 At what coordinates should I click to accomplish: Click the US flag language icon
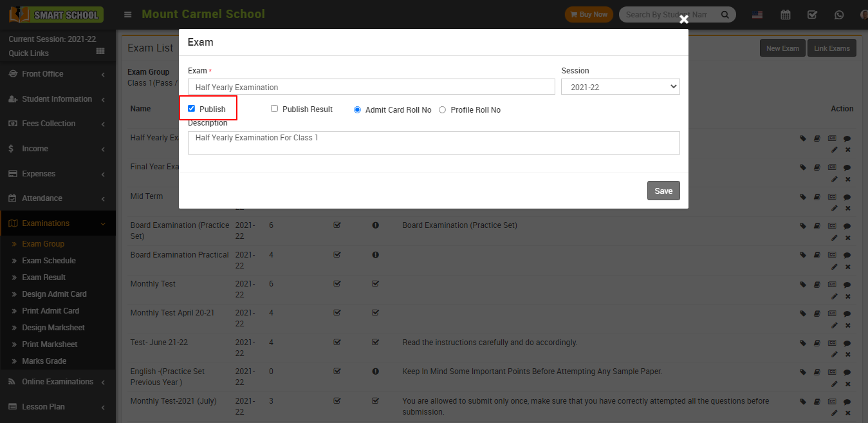pyautogui.click(x=757, y=14)
